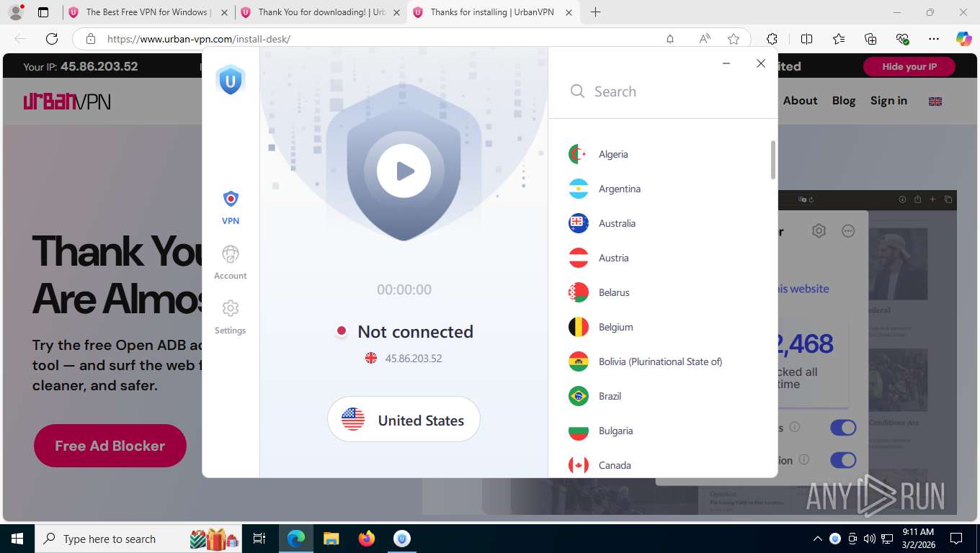The height and width of the screenshot is (553, 980).
Task: Click the Belgium flag icon
Action: coord(579,327)
